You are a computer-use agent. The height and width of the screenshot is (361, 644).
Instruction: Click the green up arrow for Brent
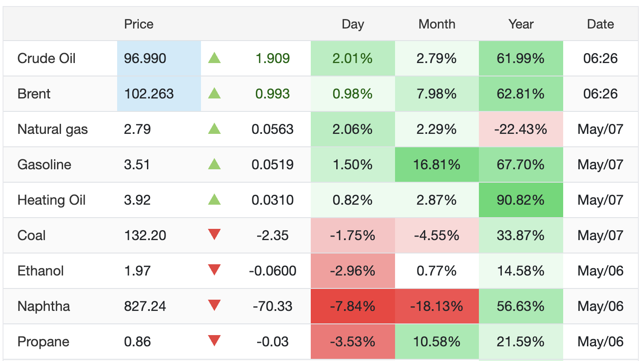tap(214, 93)
